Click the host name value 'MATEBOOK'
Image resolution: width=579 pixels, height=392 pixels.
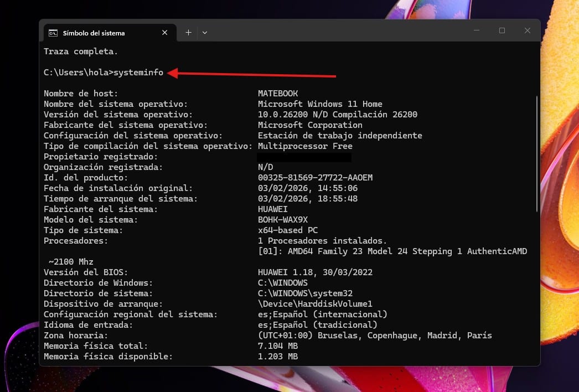pyautogui.click(x=278, y=94)
